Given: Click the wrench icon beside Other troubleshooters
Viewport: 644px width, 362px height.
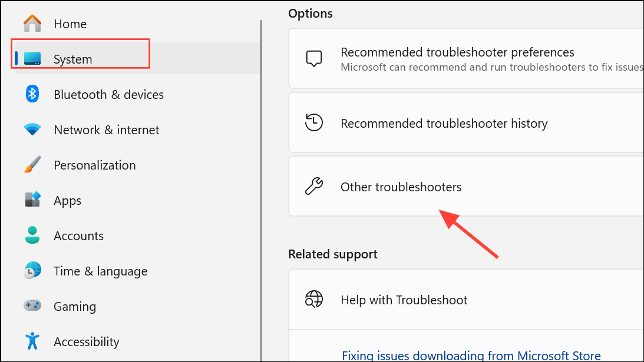Looking at the screenshot, I should coord(314,186).
